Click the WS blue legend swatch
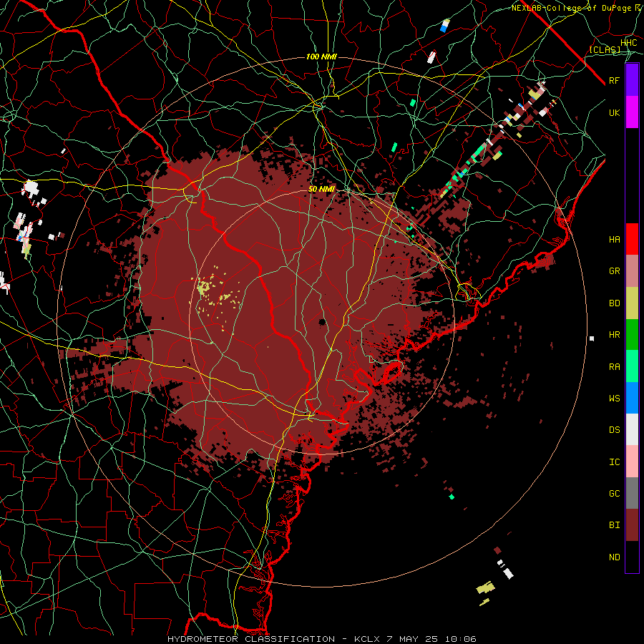 coord(632,398)
